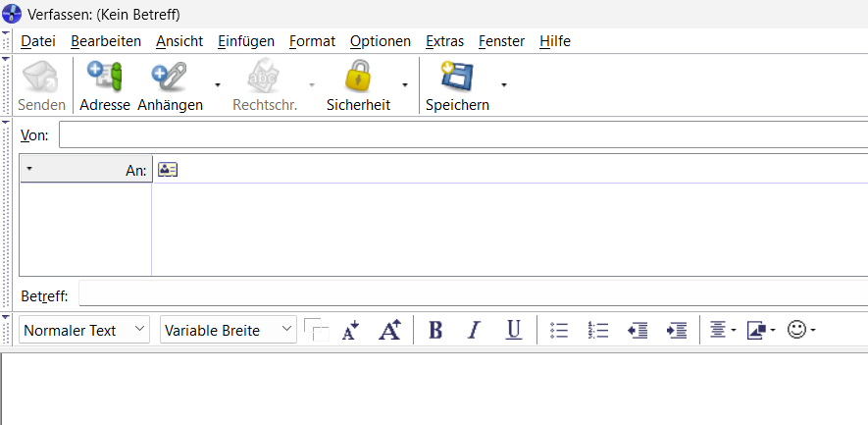Apply italic formatting

[474, 330]
